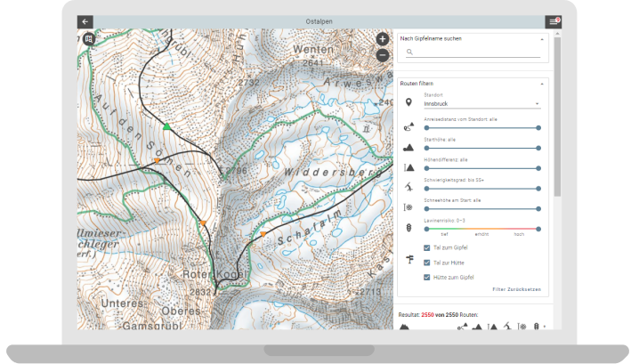639x364 pixels.
Task: Open the top-right notifications menu icon
Action: [553, 21]
